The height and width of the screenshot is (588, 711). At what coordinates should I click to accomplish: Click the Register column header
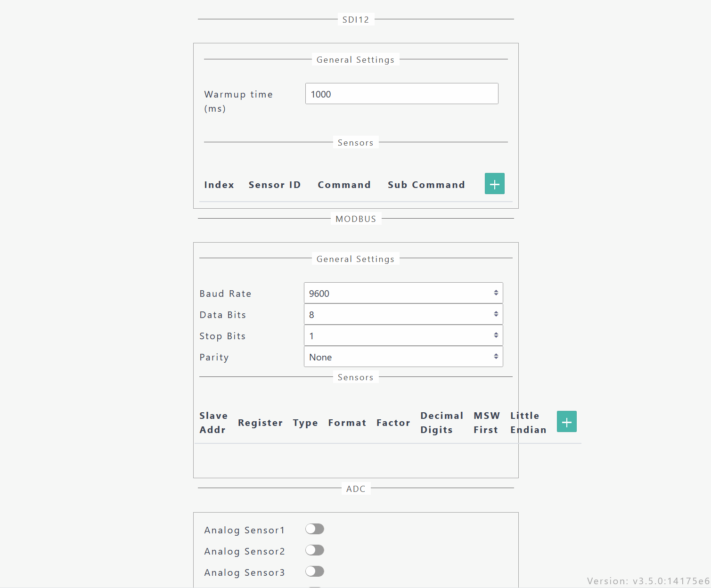pos(260,423)
